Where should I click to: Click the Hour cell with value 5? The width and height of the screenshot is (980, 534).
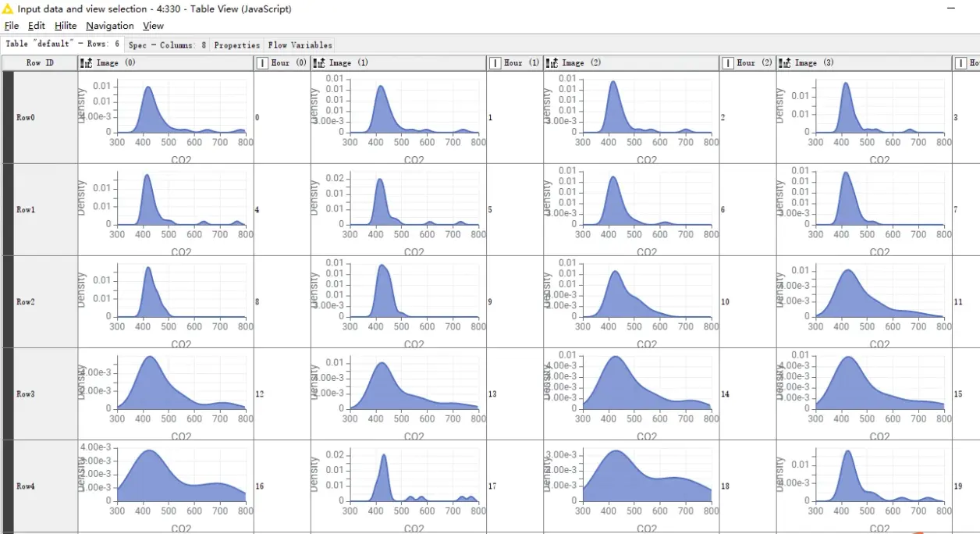515,209
